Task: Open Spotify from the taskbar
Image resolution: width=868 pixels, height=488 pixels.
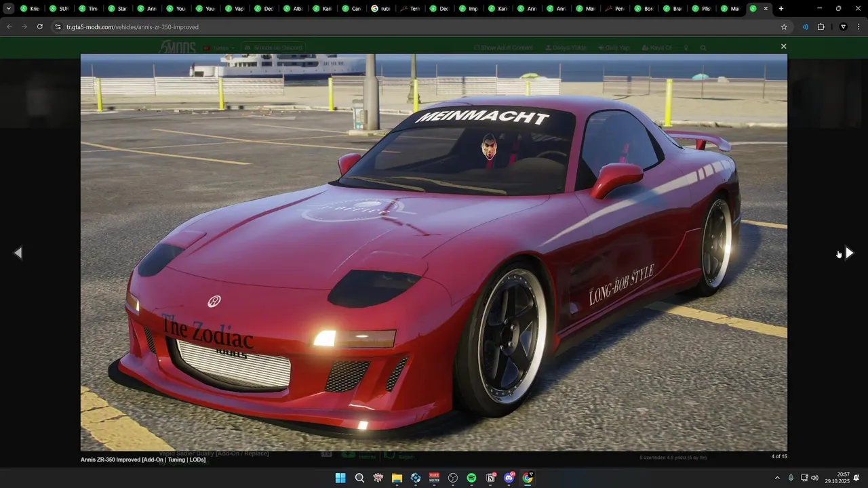Action: 471,478
